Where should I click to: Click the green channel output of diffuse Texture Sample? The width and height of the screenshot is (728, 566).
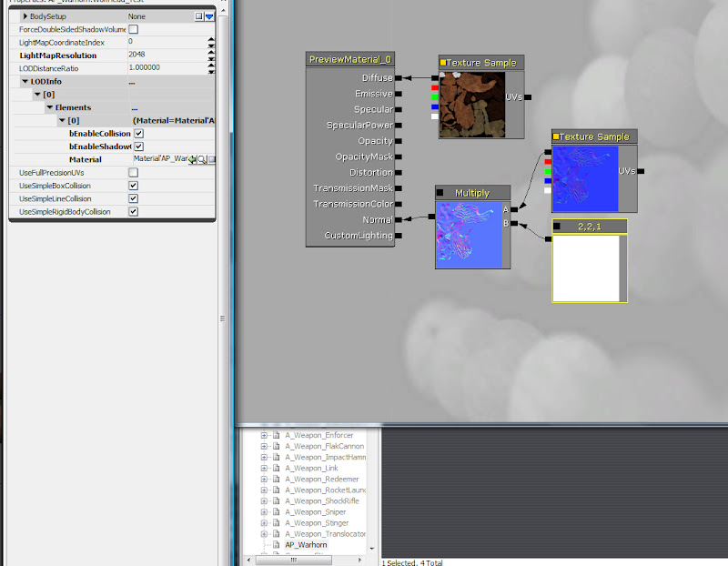tap(435, 97)
